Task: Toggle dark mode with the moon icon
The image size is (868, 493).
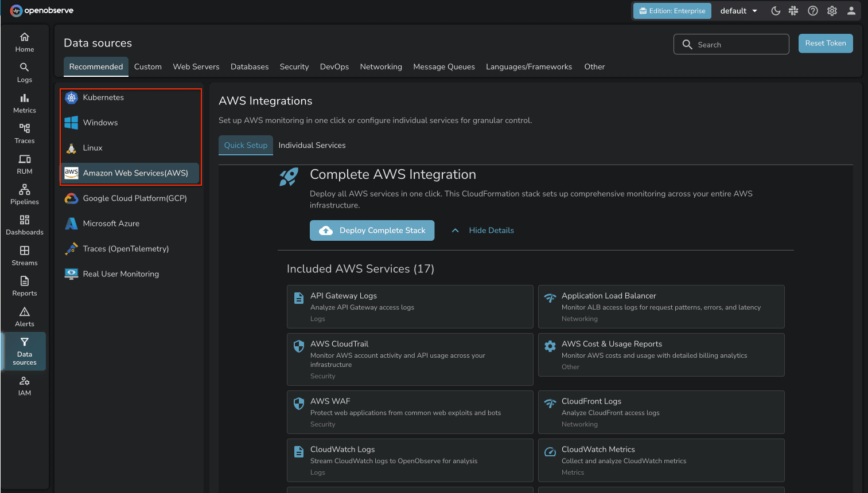Action: click(775, 10)
